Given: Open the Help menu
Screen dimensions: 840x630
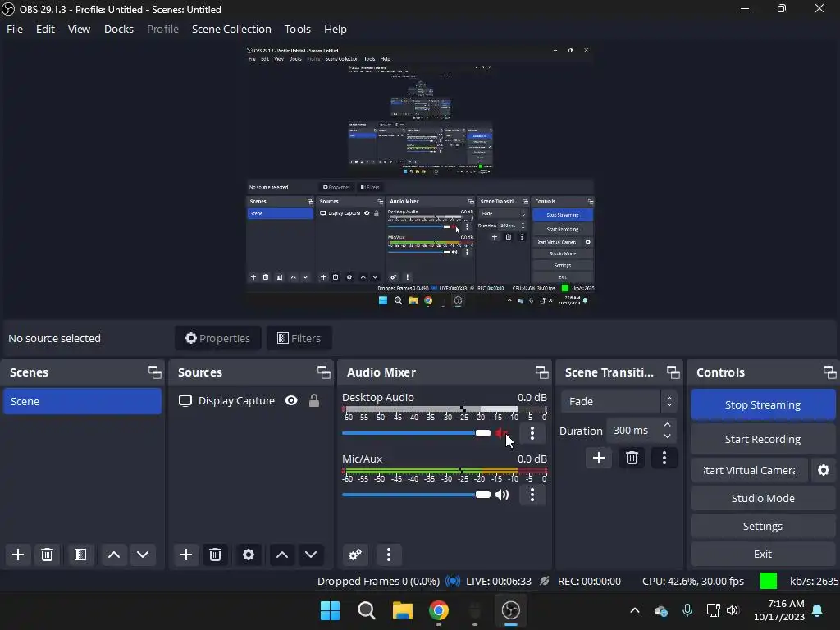Looking at the screenshot, I should pos(336,29).
